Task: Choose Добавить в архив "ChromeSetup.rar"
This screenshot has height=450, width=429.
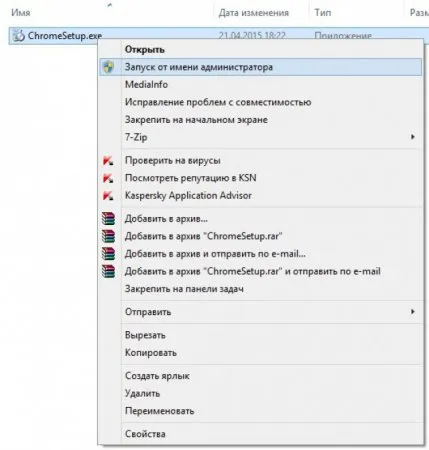Action: click(x=261, y=236)
